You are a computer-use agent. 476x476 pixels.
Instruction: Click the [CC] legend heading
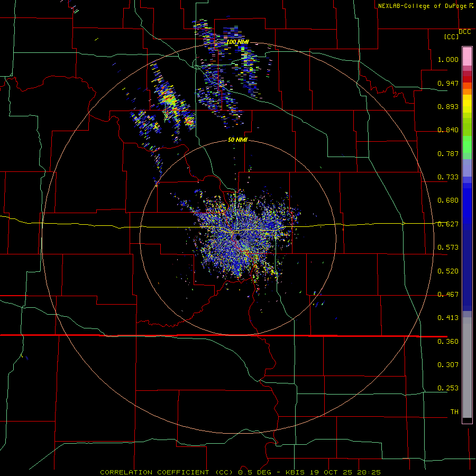pyautogui.click(x=451, y=36)
